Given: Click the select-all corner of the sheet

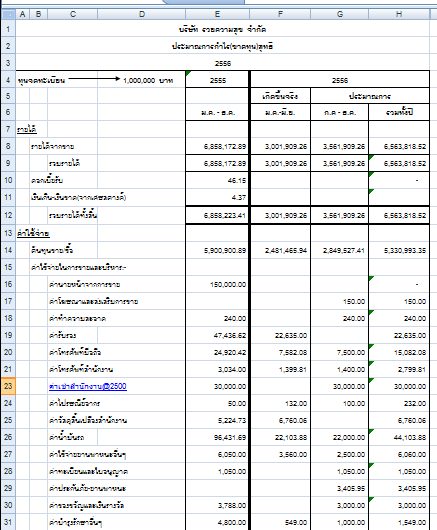Looking at the screenshot, I should point(8,14).
